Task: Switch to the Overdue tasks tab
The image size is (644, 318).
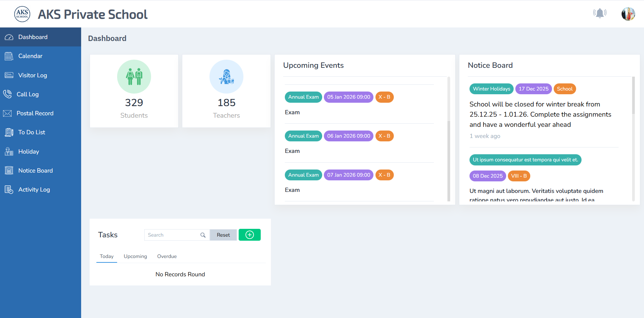Action: tap(167, 256)
